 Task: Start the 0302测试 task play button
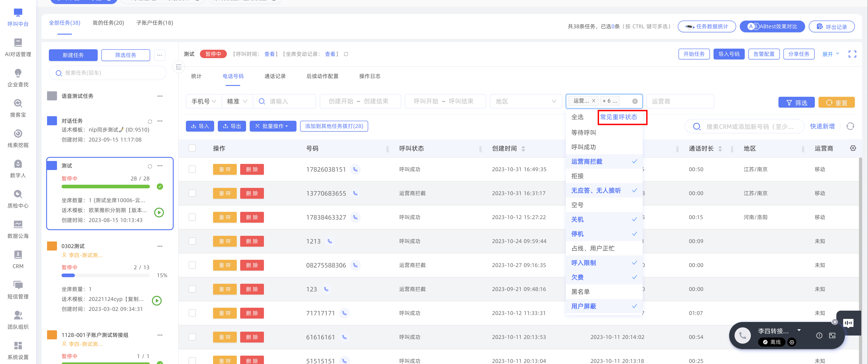coord(157,300)
